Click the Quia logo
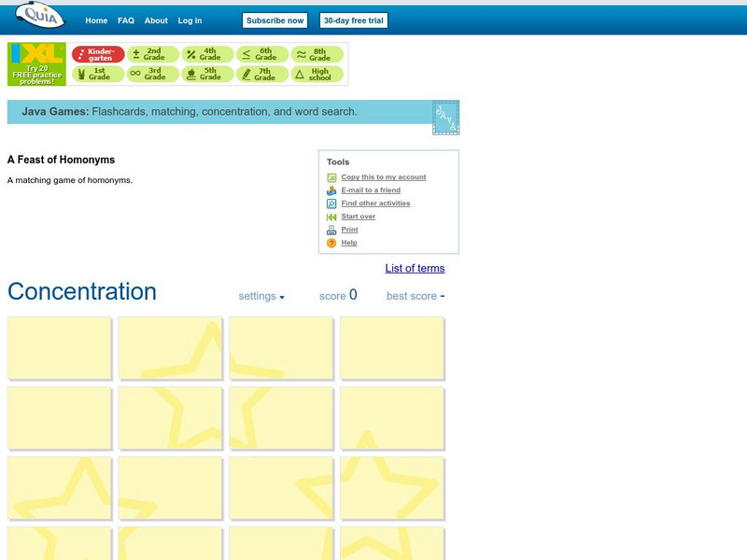This screenshot has width=747, height=560. coord(40,15)
